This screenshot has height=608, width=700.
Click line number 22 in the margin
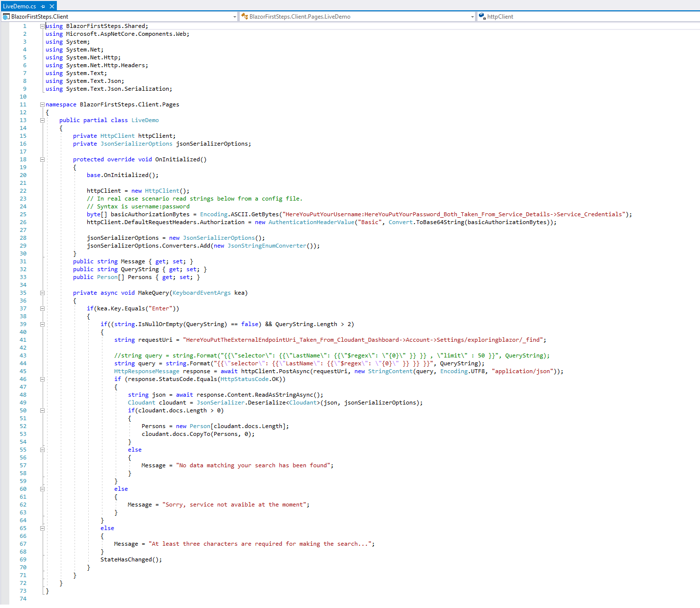click(23, 191)
